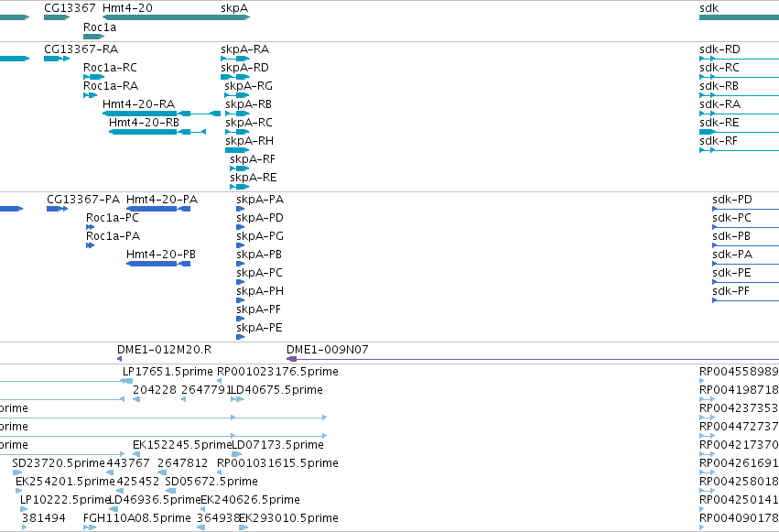Select transcript sdk-RC

[719, 68]
